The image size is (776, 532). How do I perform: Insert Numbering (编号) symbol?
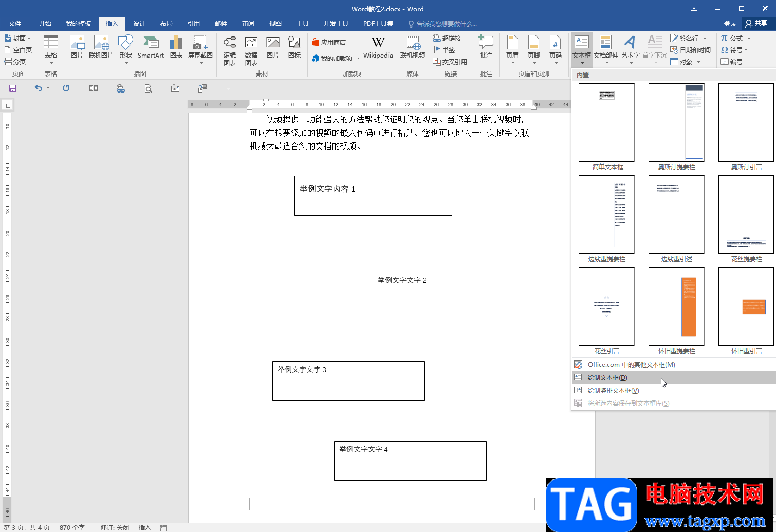(x=732, y=62)
